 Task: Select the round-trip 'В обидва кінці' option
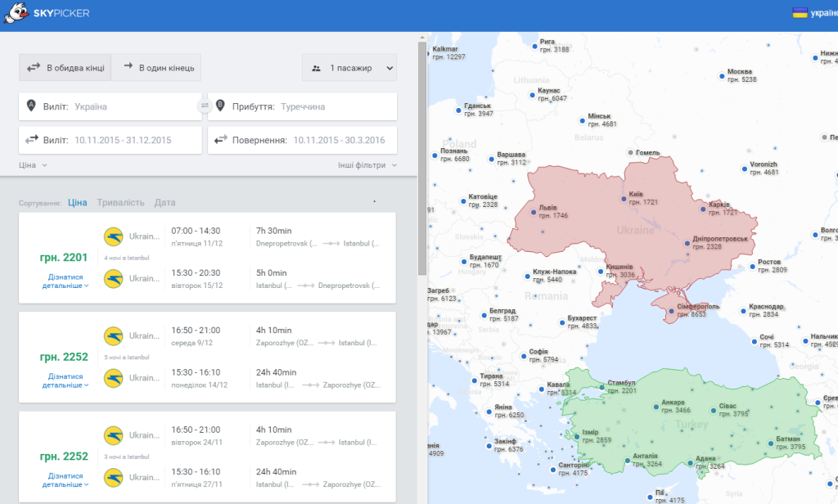tap(65, 67)
